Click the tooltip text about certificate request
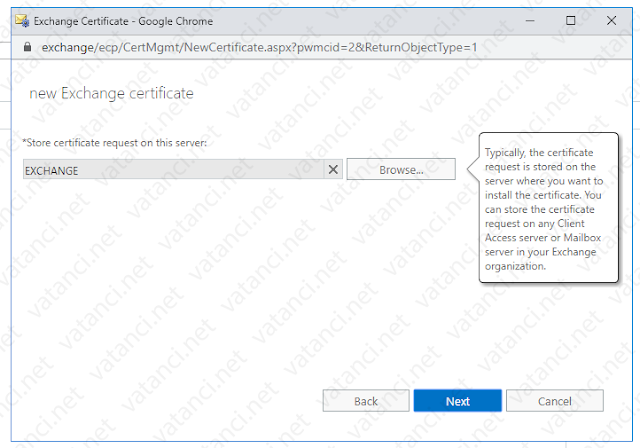The height and width of the screenshot is (448, 640). pyautogui.click(x=544, y=209)
